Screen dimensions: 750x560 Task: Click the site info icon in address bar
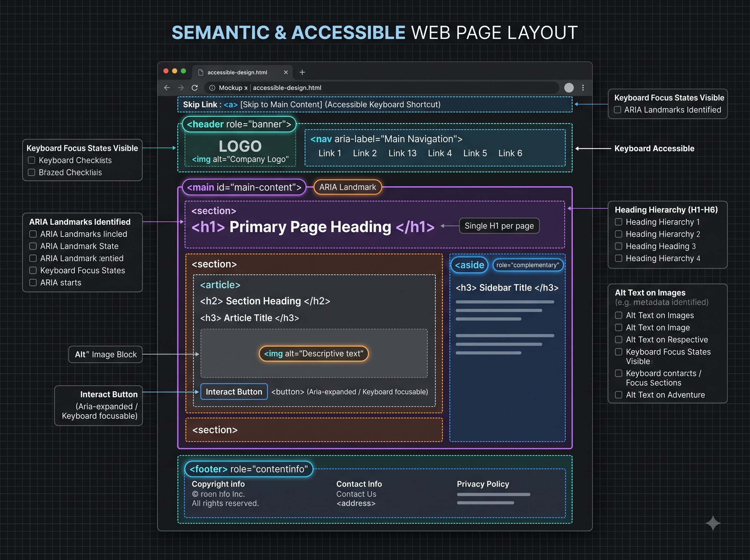(x=212, y=88)
